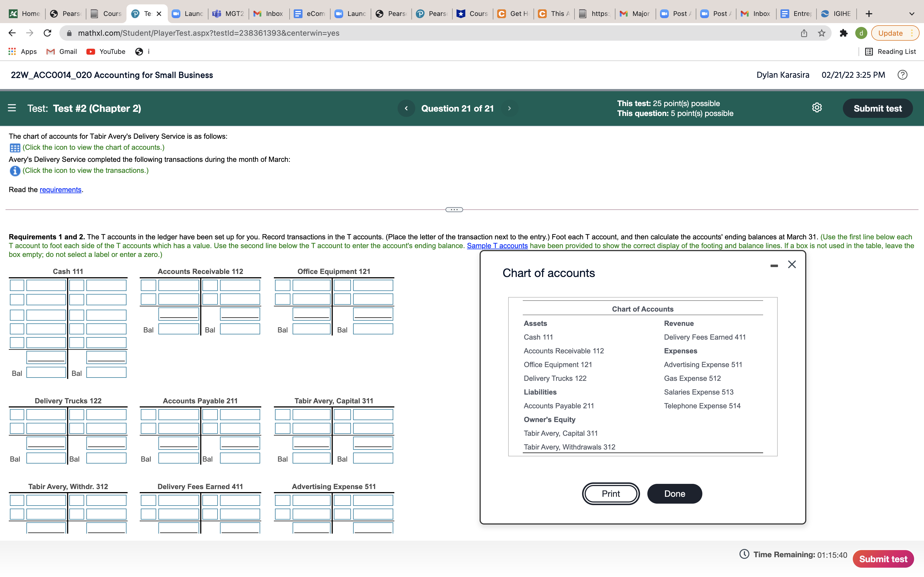Click the Submit test button top right
This screenshot has width=924, height=577.
(x=878, y=108)
